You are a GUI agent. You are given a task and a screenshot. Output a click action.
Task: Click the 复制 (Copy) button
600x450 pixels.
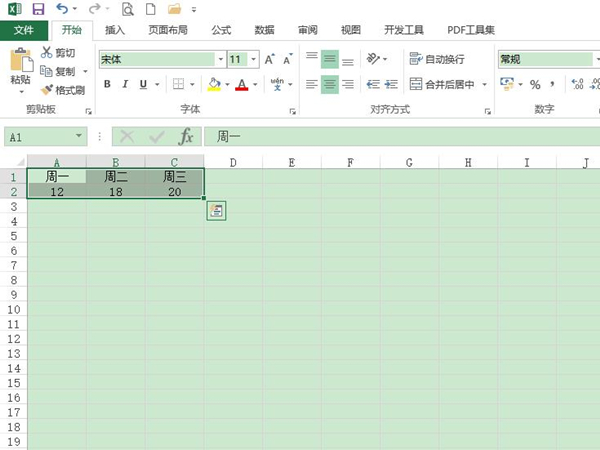coord(63,71)
